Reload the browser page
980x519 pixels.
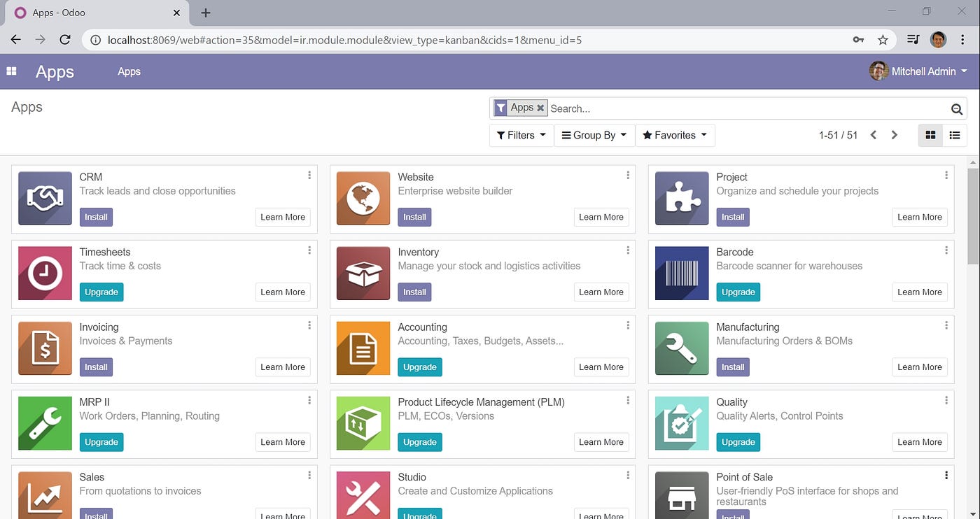[x=64, y=40]
